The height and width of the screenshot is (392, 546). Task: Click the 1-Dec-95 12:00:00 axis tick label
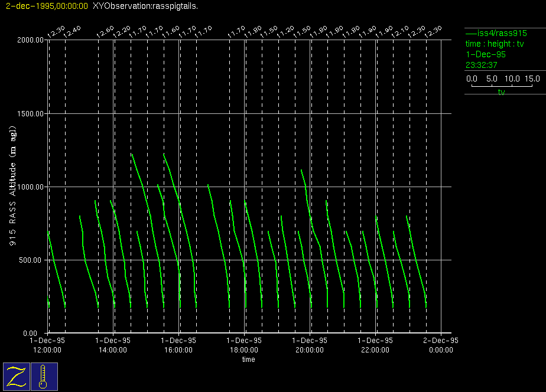[48, 345]
